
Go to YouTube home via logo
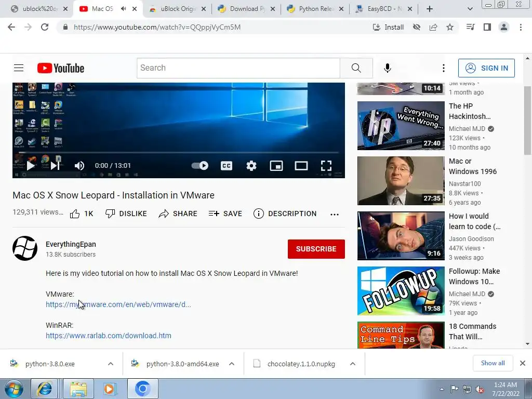(x=61, y=68)
